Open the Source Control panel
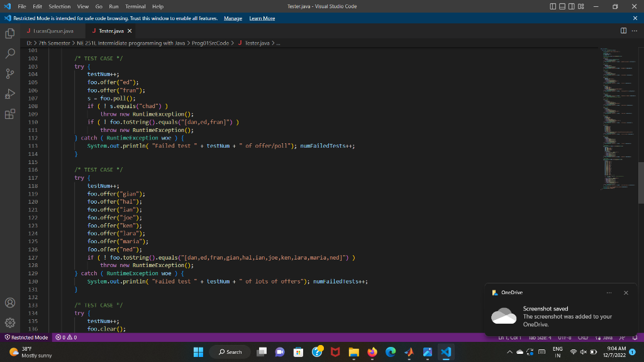644x362 pixels. coord(9,74)
